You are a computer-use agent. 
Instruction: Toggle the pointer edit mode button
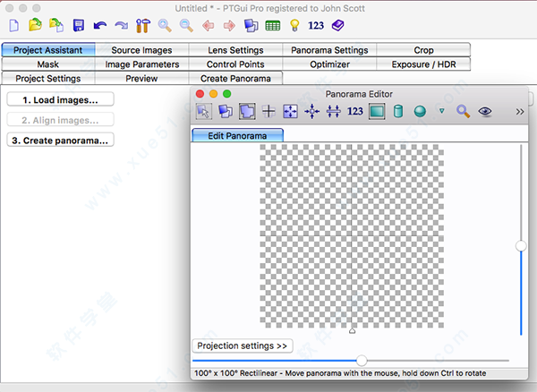tap(205, 112)
